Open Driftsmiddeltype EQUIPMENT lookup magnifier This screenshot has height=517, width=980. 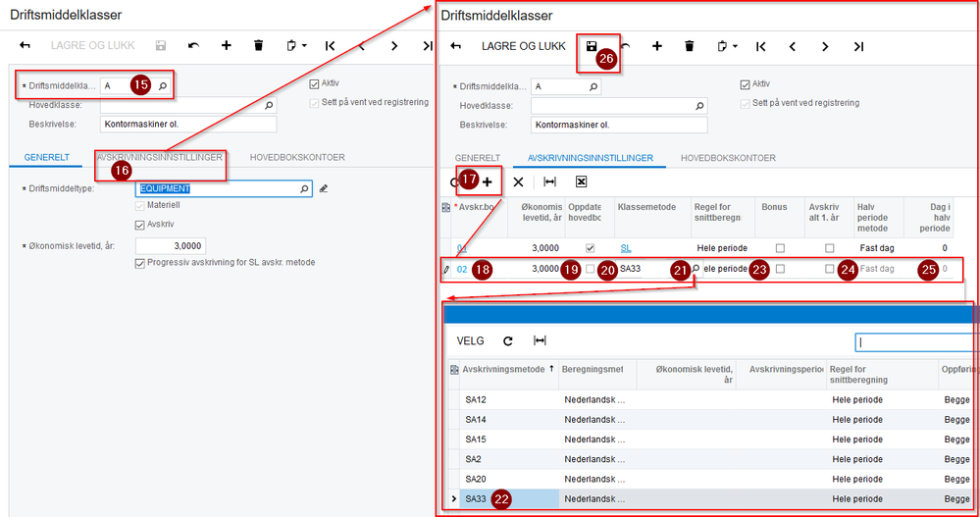click(304, 188)
